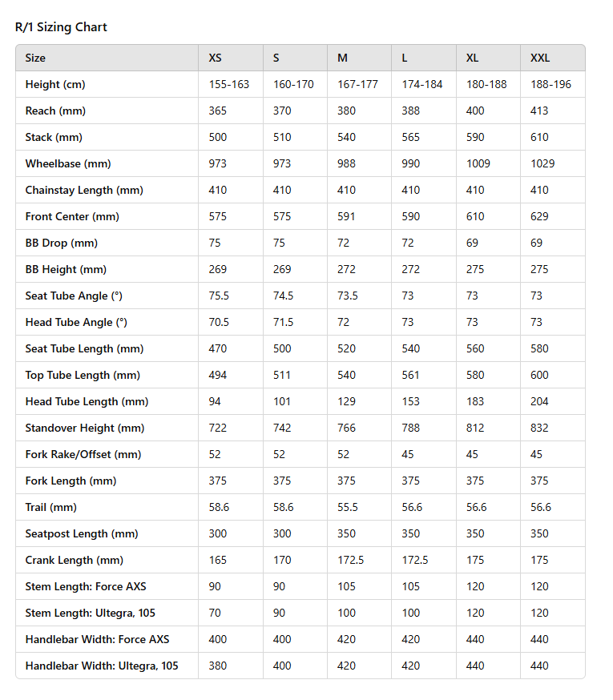Select the Front Center value 591
613x700 pixels.
[346, 216]
